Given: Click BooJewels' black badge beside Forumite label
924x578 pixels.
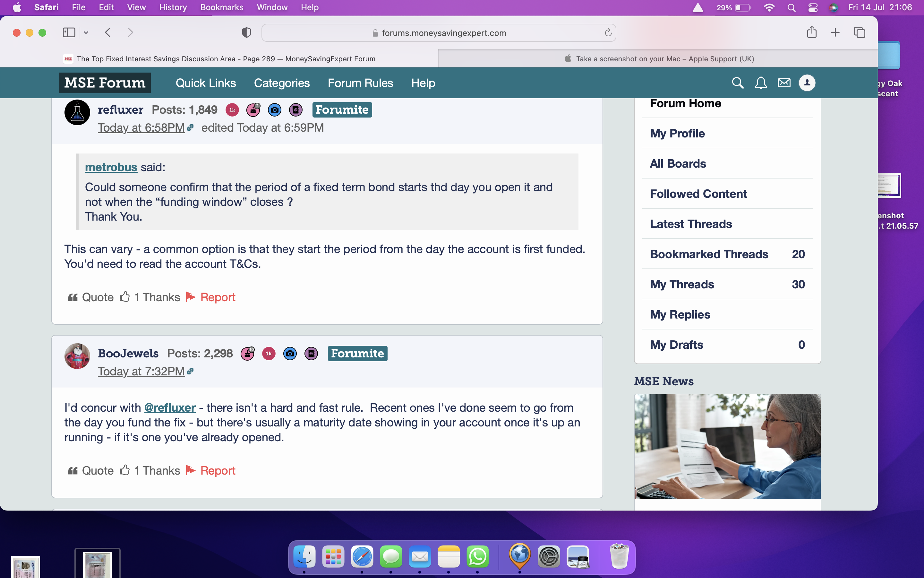Looking at the screenshot, I should (311, 354).
